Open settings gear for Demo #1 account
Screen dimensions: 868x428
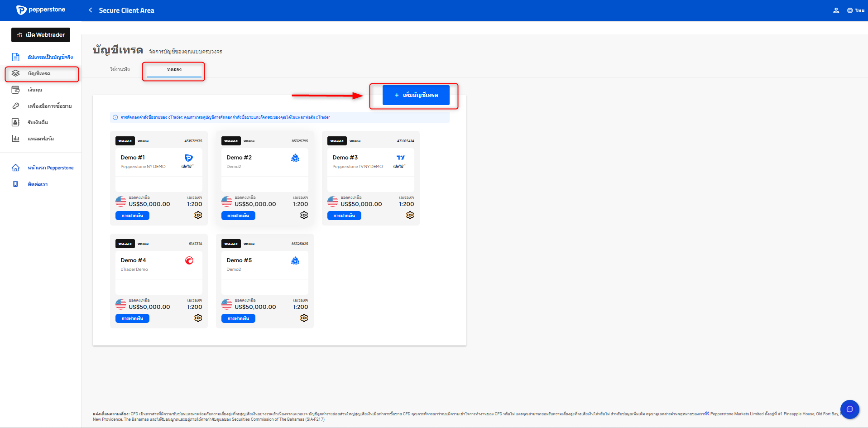[x=198, y=215]
